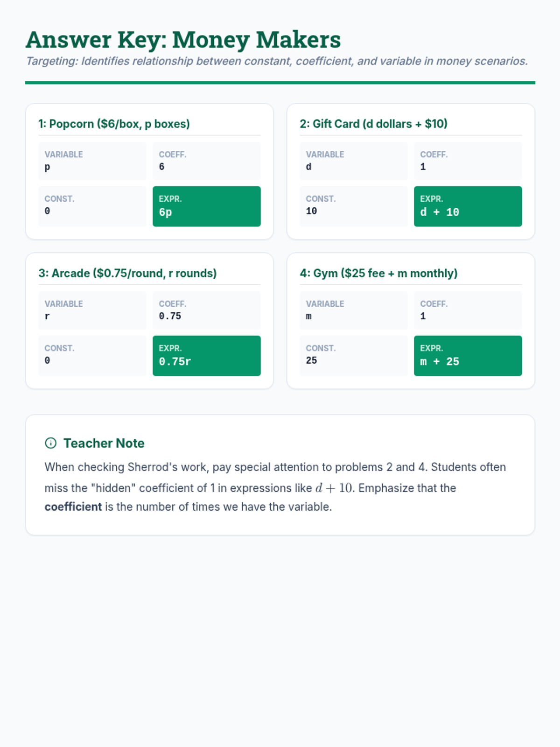Click the constant 10 cell in Gift Card
The width and height of the screenshot is (560, 747).
coord(353,206)
